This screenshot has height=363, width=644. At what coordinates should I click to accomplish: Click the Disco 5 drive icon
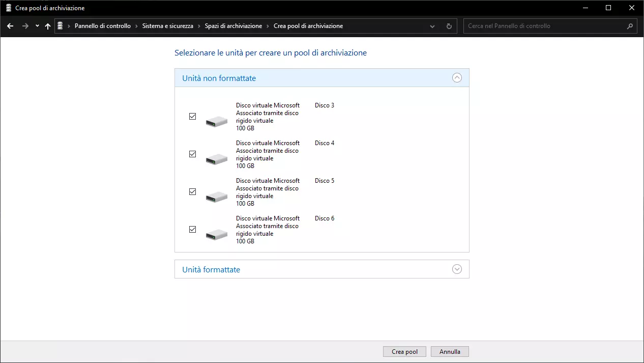click(216, 197)
